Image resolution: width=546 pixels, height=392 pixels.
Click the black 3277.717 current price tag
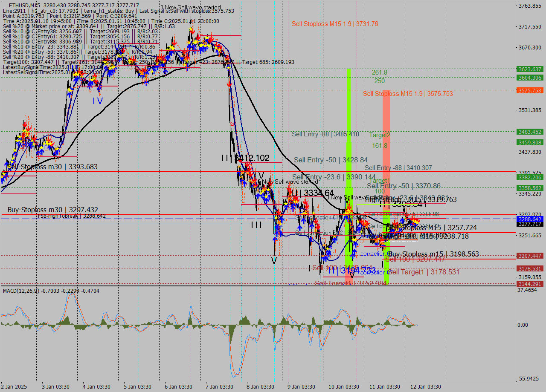pos(530,224)
